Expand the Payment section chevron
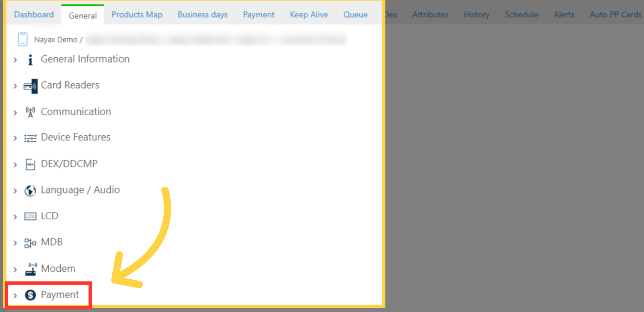644x312 pixels. [x=15, y=296]
